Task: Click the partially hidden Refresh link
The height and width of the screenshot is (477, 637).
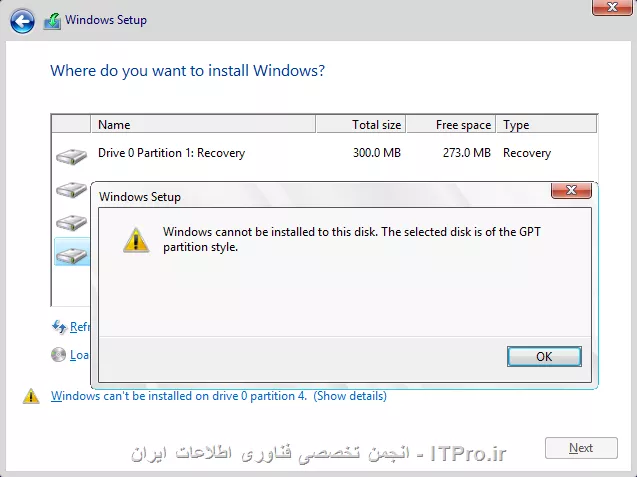Action: pos(80,327)
